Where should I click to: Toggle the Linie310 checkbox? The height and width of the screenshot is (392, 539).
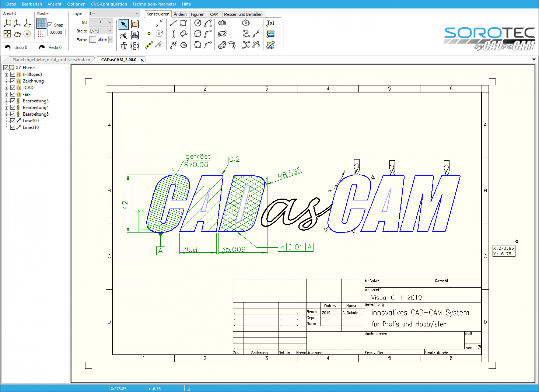(x=13, y=127)
